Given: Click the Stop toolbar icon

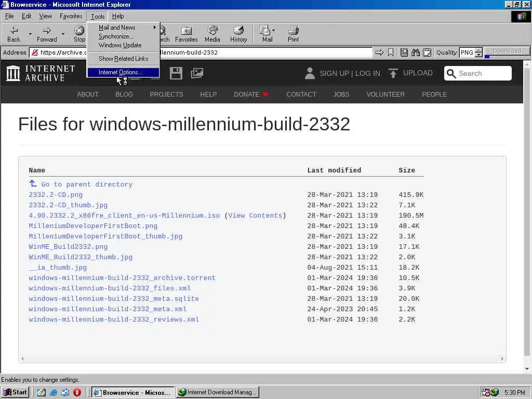Looking at the screenshot, I should coord(79,34).
